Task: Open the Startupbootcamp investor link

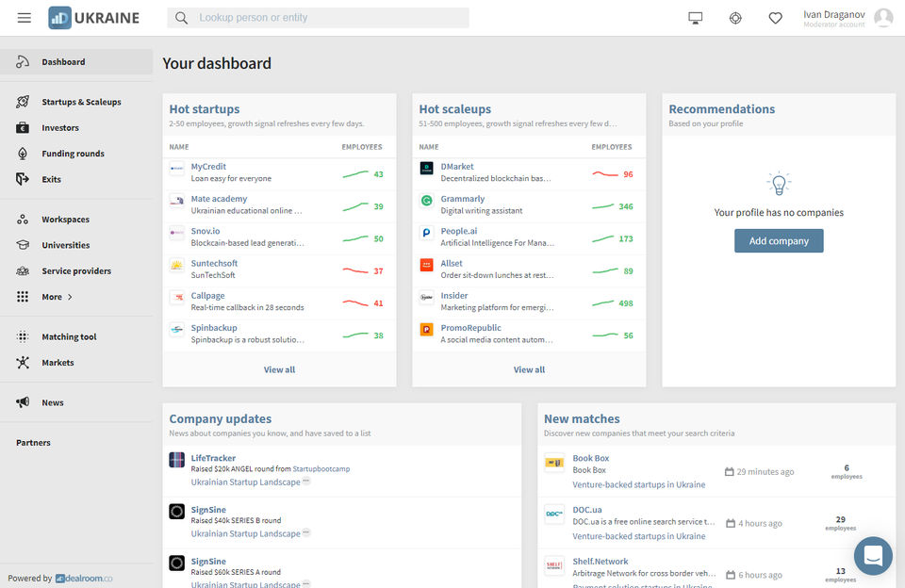Action: (321, 469)
